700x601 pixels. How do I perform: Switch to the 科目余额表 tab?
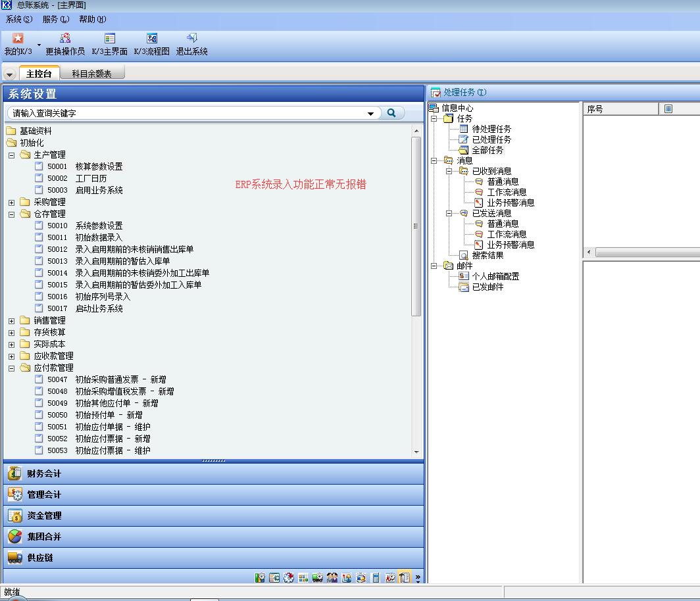coord(91,74)
